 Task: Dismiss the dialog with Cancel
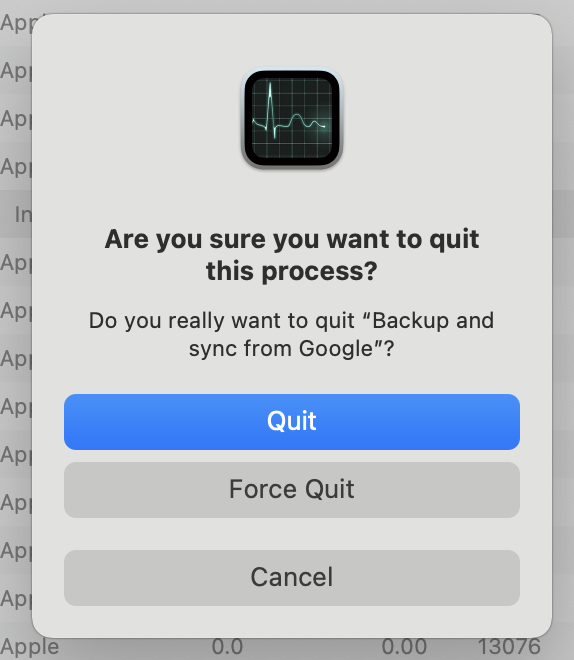pyautogui.click(x=292, y=578)
